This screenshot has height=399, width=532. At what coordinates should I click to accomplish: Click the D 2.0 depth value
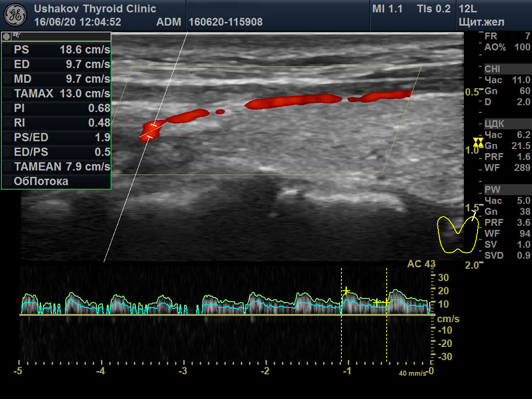coord(507,102)
